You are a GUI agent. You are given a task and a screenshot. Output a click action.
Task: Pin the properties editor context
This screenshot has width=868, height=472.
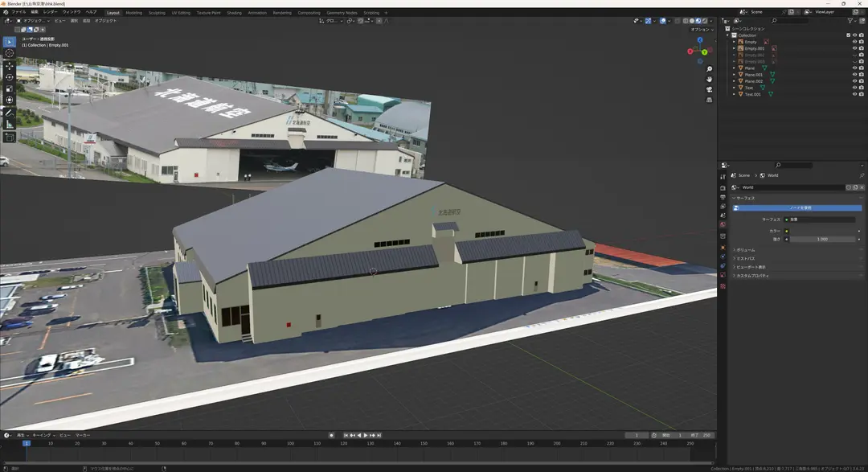tap(862, 175)
